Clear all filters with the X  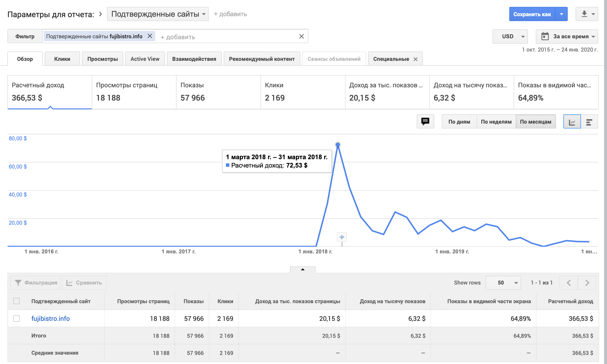(302, 37)
